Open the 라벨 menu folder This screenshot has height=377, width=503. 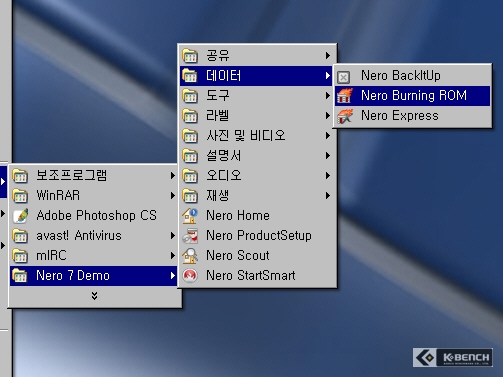pos(257,116)
